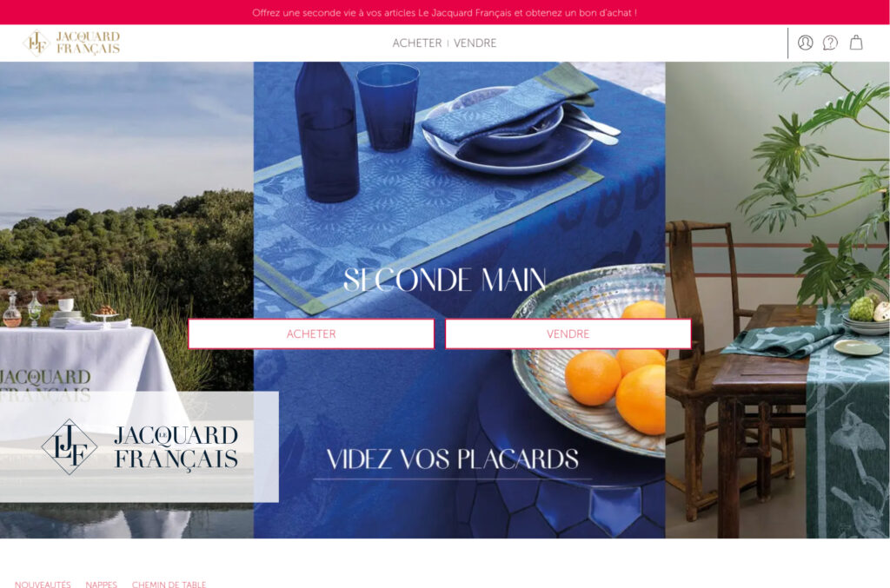The height and width of the screenshot is (588, 890).
Task: Open the CHEMIN DE TABLE category link
Action: [169, 584]
